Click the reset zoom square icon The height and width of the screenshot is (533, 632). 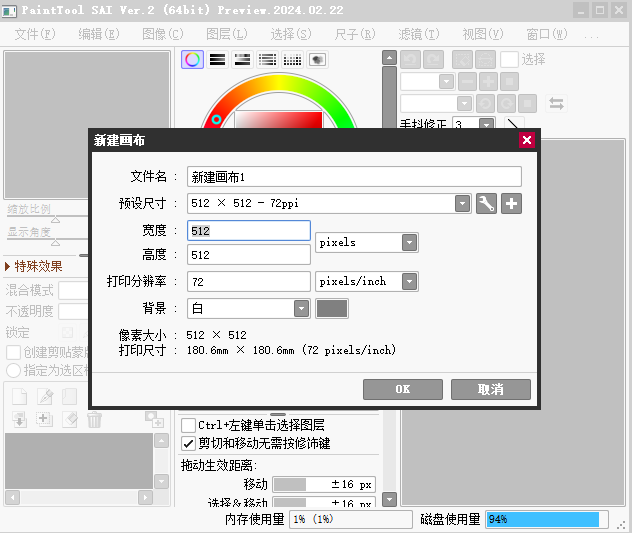509,82
